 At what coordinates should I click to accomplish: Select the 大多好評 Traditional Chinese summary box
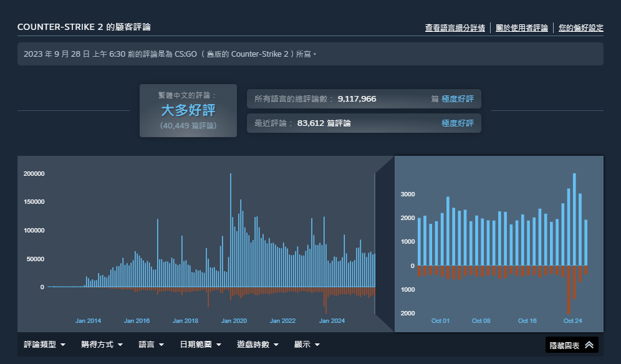pos(188,110)
